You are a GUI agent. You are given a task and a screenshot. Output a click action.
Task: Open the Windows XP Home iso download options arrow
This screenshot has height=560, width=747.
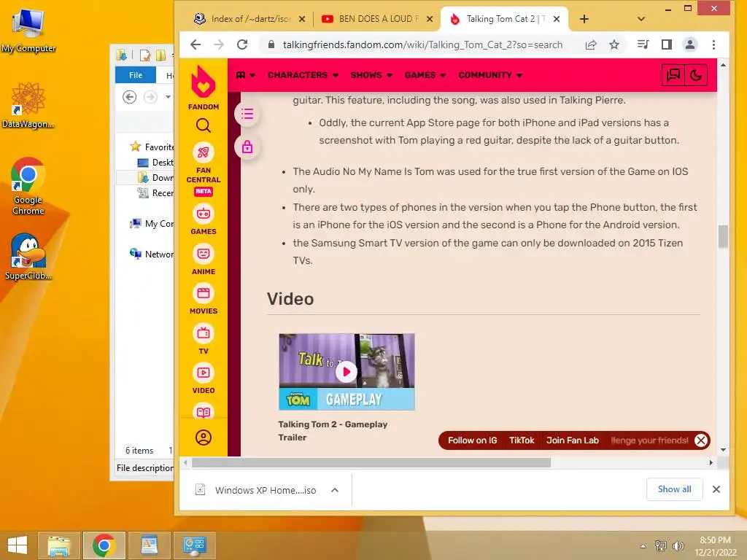pyautogui.click(x=335, y=490)
